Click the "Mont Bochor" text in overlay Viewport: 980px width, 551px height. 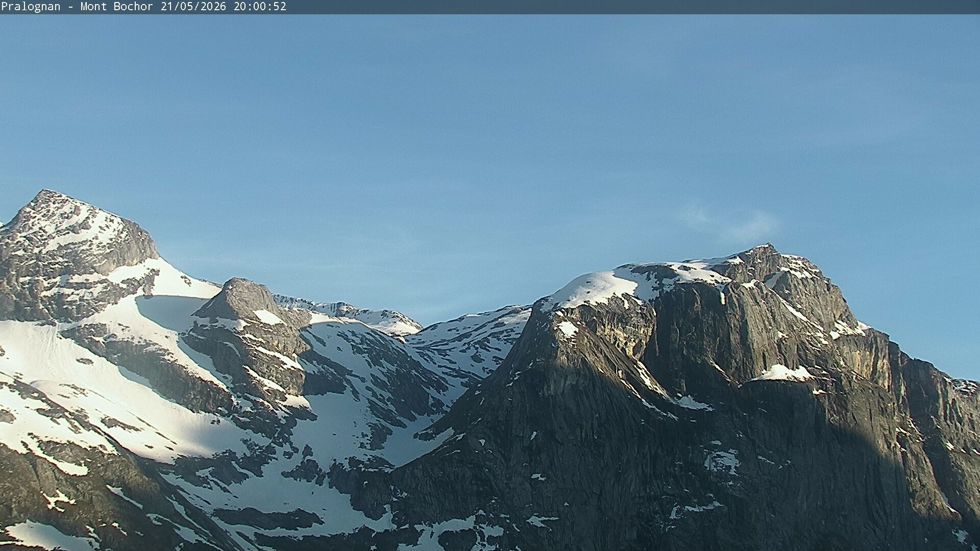(x=116, y=7)
